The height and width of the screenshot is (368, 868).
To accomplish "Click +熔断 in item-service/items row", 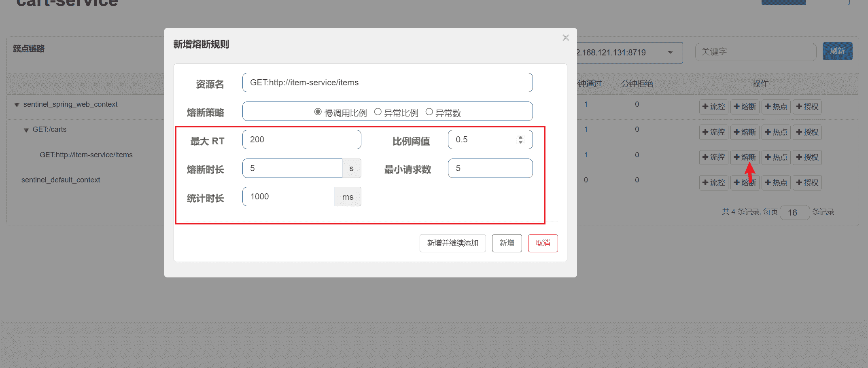I will click(x=745, y=157).
